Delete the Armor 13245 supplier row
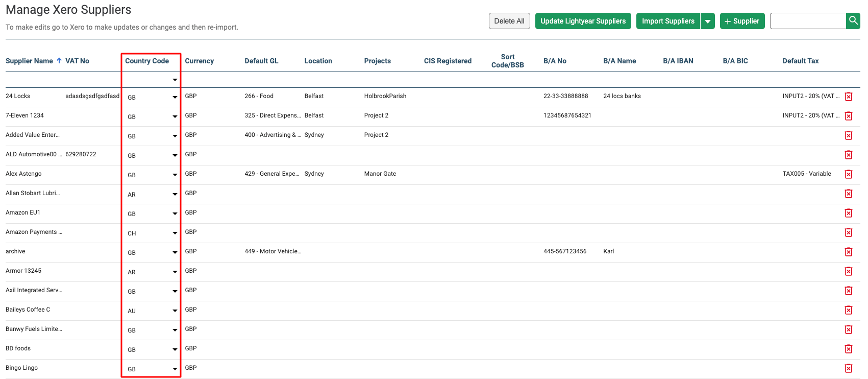Screen dimensions: 868x379 tap(849, 271)
